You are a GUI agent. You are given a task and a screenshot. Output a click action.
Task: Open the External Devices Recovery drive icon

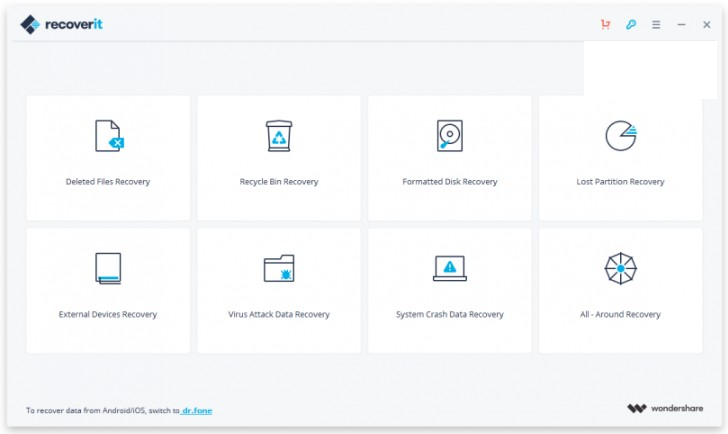(x=108, y=268)
